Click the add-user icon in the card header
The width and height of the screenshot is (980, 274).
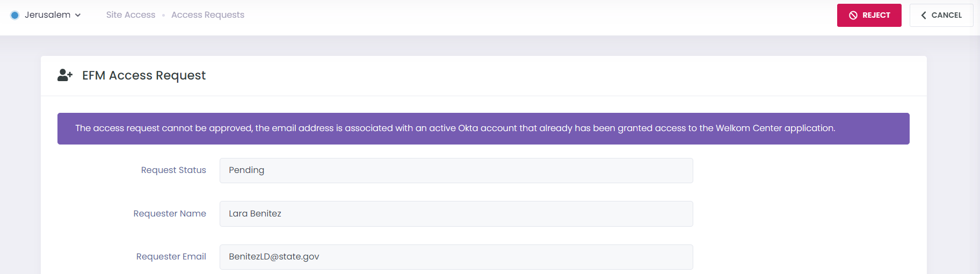click(x=65, y=75)
